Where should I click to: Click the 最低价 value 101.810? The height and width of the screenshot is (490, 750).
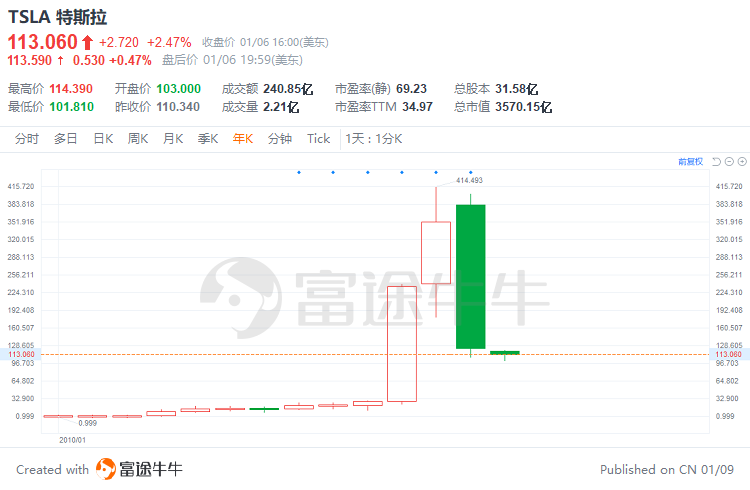(72, 107)
